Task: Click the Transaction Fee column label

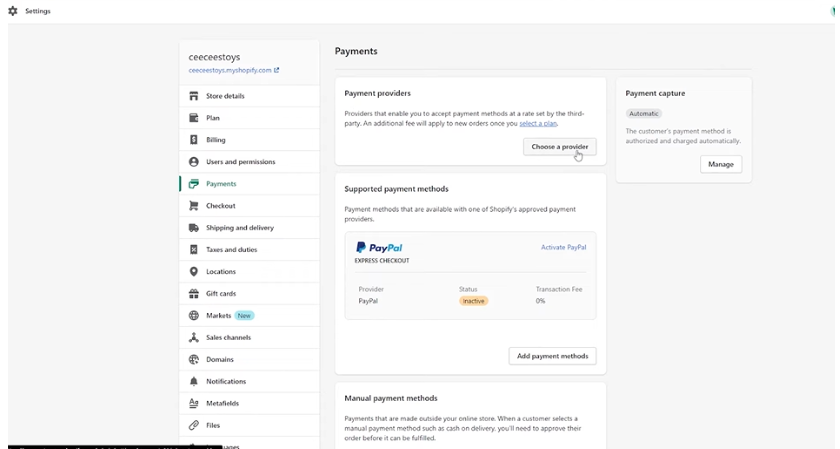Action: point(559,289)
